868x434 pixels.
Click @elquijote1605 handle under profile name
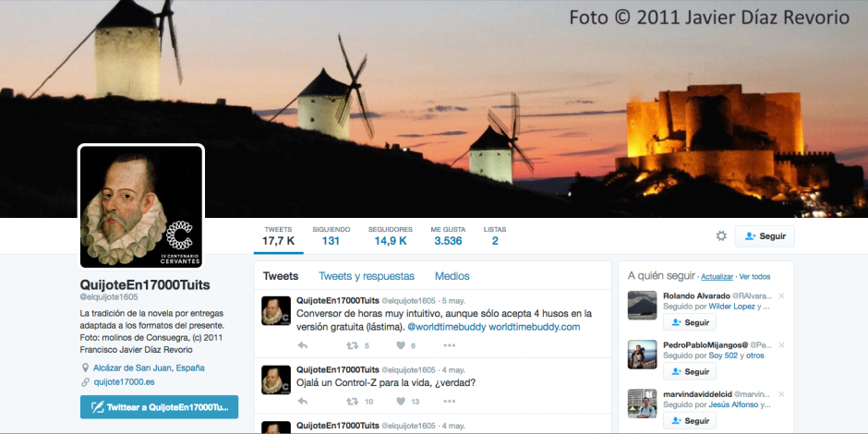(x=109, y=298)
